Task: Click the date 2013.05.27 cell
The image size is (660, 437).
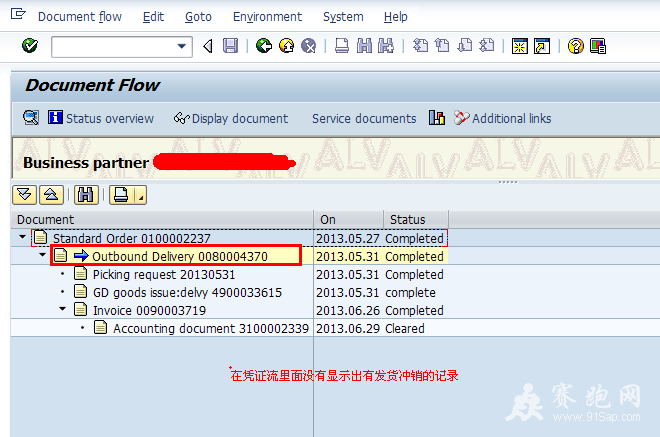Action: [348, 238]
